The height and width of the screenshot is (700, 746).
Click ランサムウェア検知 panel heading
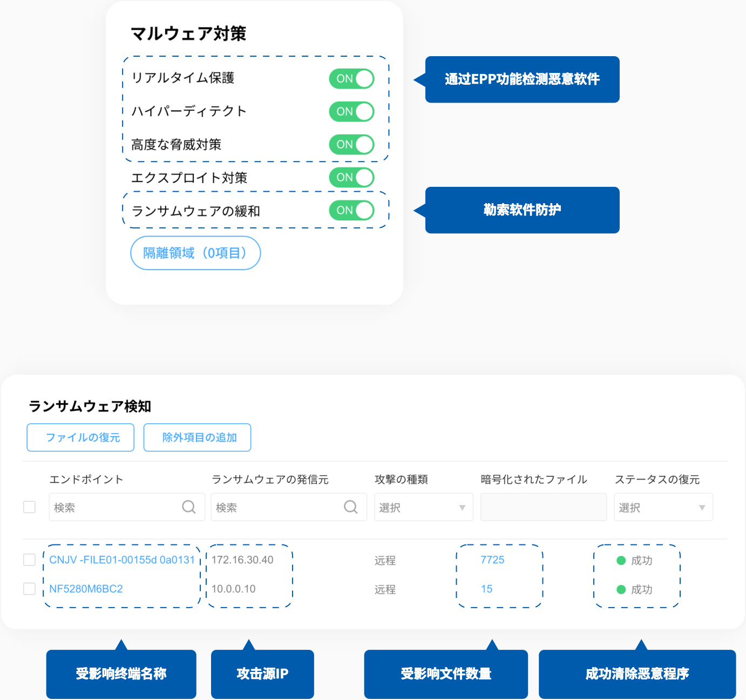click(90, 406)
